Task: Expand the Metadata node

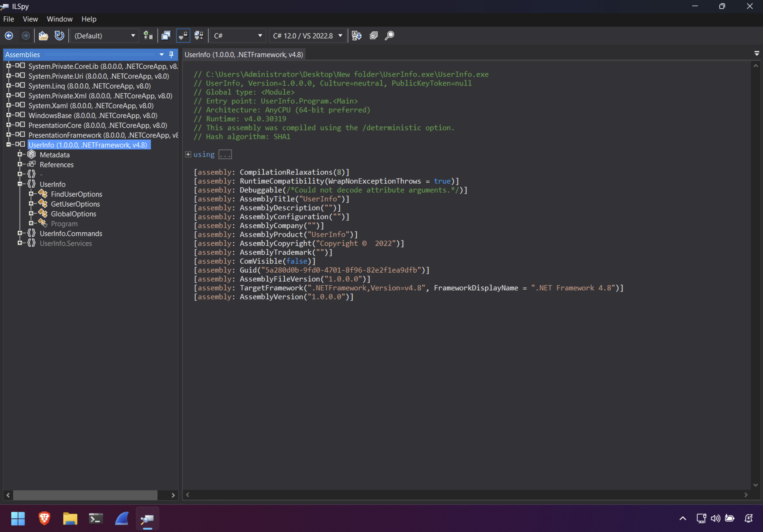Action: click(20, 154)
